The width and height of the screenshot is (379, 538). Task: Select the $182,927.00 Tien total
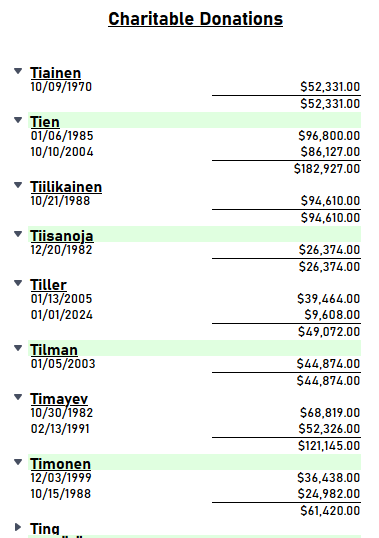(327, 168)
